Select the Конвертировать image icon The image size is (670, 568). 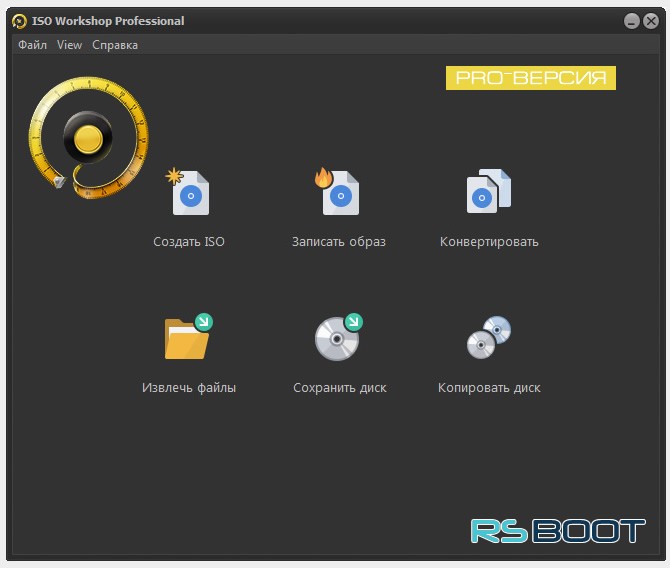[488, 191]
